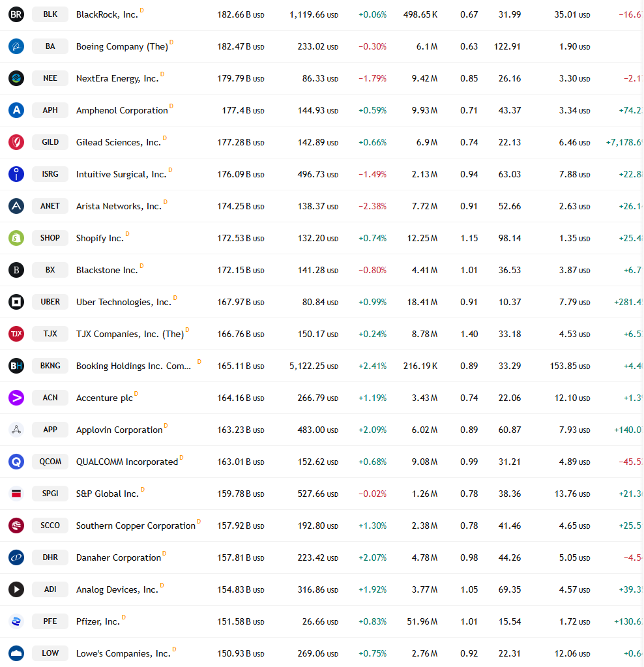
Task: Open the APP ticker symbol
Action: coord(50,430)
